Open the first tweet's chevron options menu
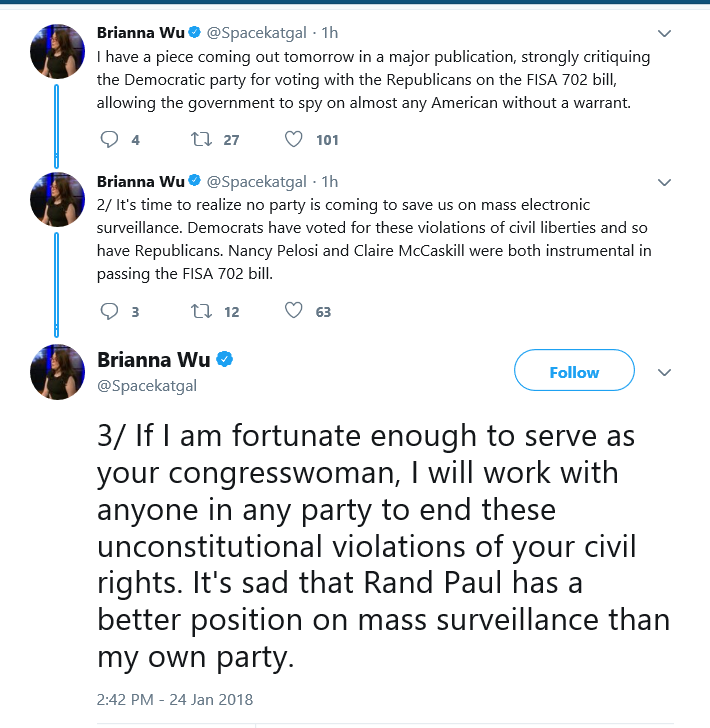 [664, 33]
